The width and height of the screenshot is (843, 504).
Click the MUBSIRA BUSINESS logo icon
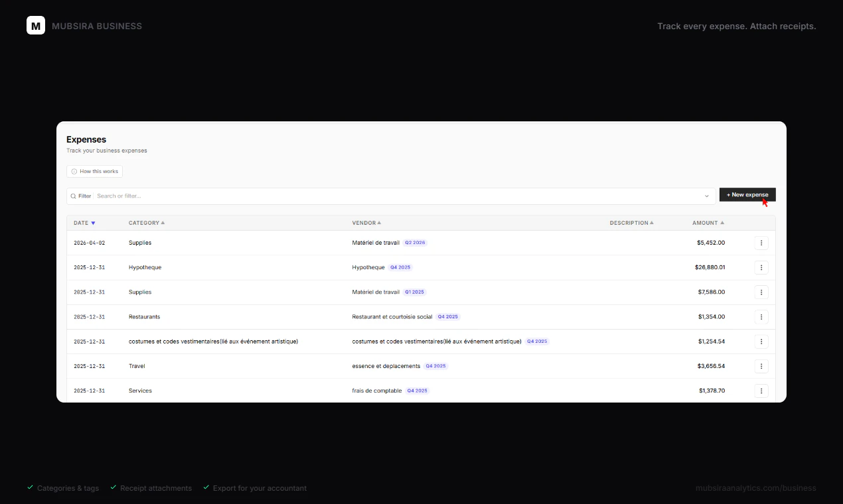[36, 25]
